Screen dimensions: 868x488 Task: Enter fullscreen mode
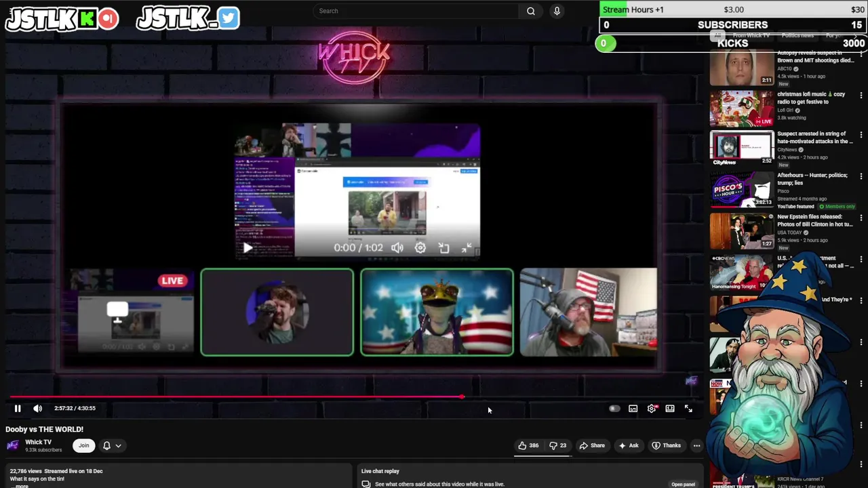pos(688,408)
